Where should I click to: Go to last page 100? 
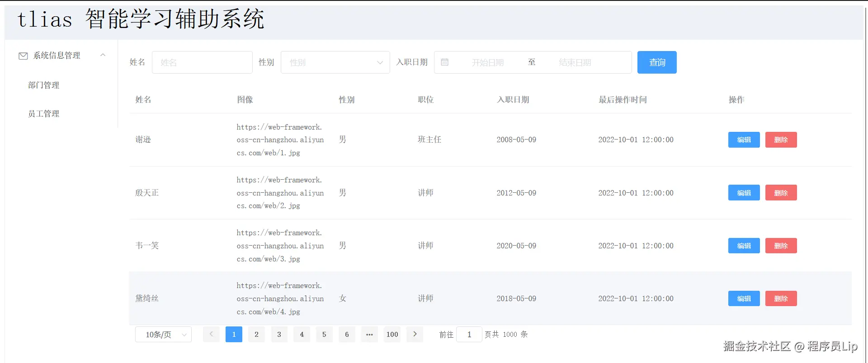click(x=392, y=334)
